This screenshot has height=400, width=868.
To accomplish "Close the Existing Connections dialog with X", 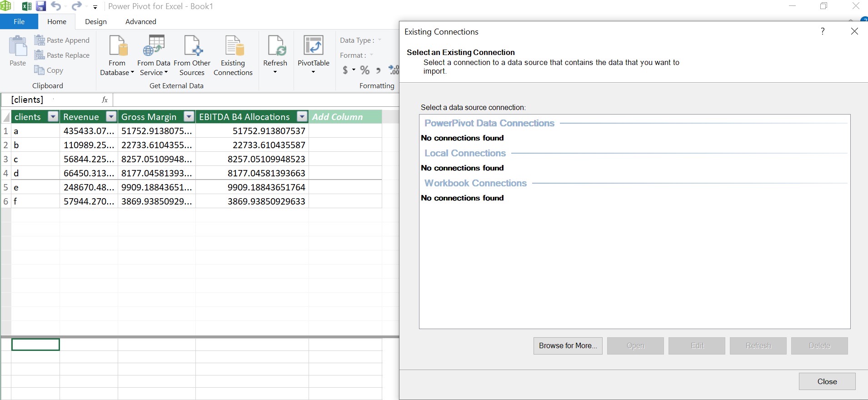I will click(x=854, y=31).
